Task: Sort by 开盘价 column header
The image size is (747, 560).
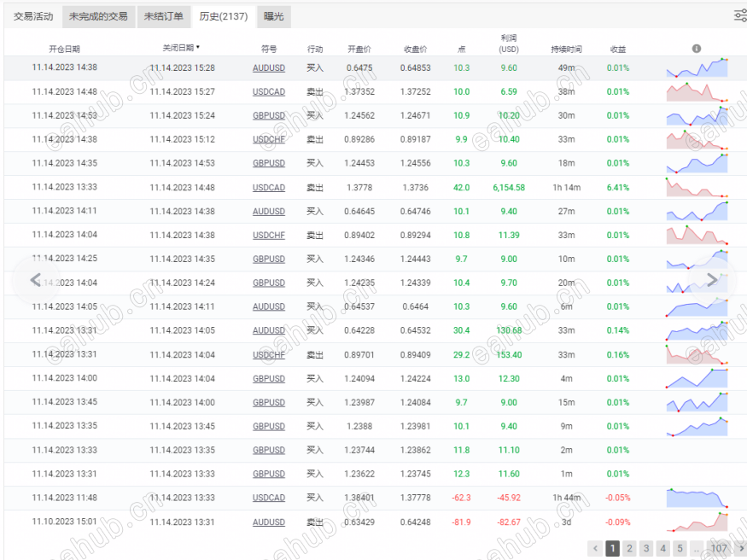Action: point(359,49)
